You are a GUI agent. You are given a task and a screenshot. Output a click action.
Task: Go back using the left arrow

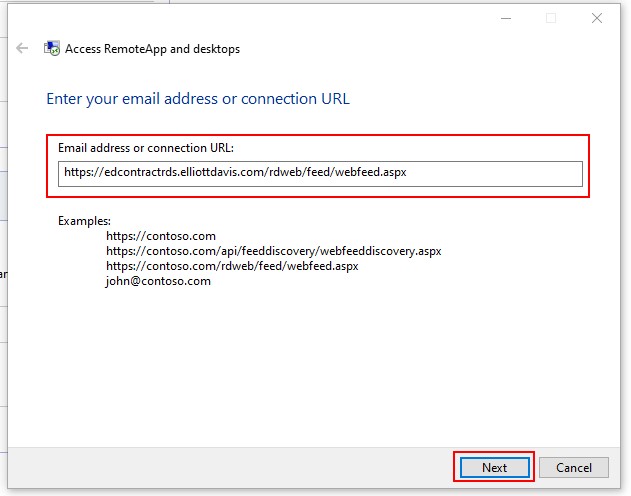tap(22, 48)
